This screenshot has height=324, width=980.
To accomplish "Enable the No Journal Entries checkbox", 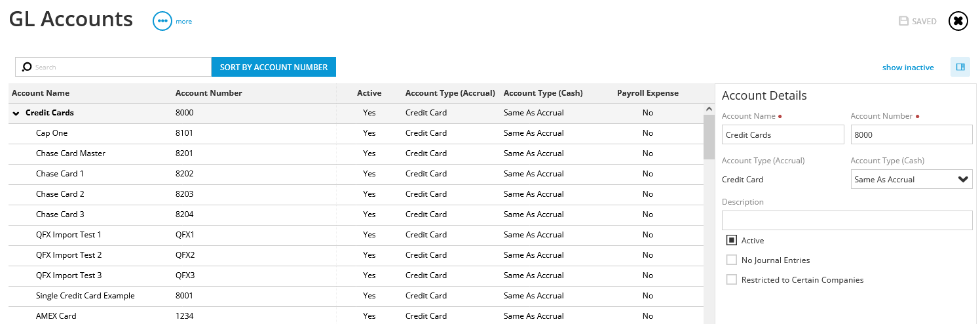I will [x=732, y=260].
